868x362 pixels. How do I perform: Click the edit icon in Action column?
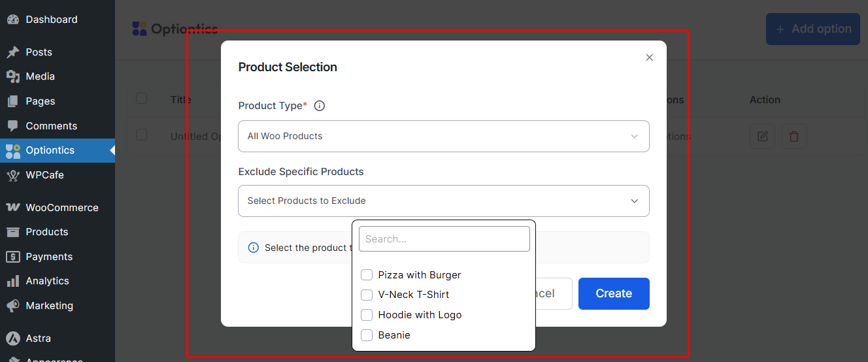pos(762,137)
